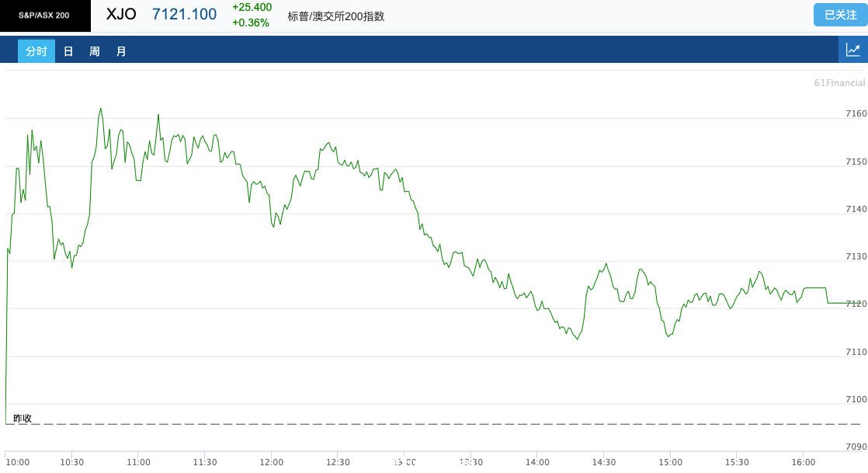
Task: Click the 7110 y-axis label
Action: [856, 352]
